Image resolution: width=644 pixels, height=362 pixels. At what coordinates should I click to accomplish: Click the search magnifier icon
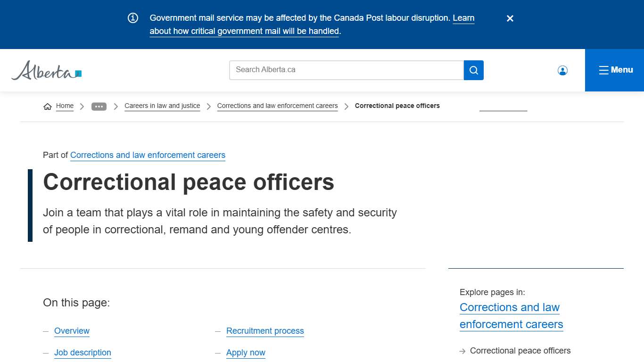click(x=473, y=70)
